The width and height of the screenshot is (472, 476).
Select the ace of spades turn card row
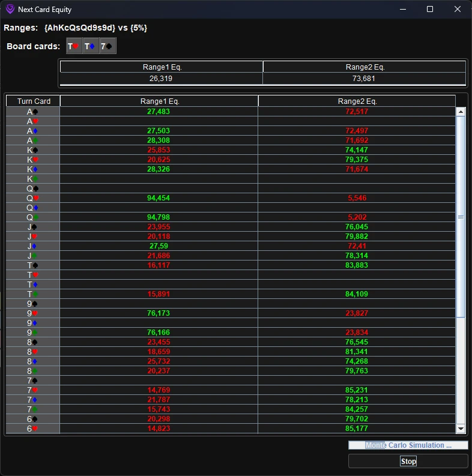tap(33, 112)
